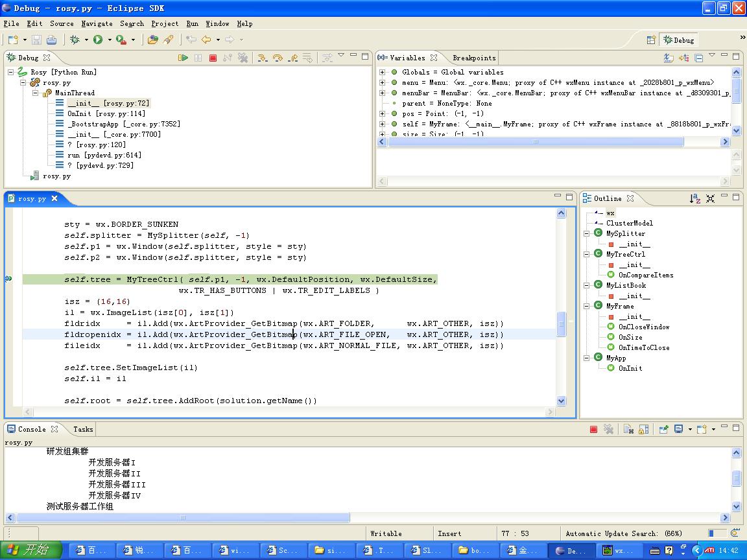Expand the menuBar variable entry

tap(382, 93)
